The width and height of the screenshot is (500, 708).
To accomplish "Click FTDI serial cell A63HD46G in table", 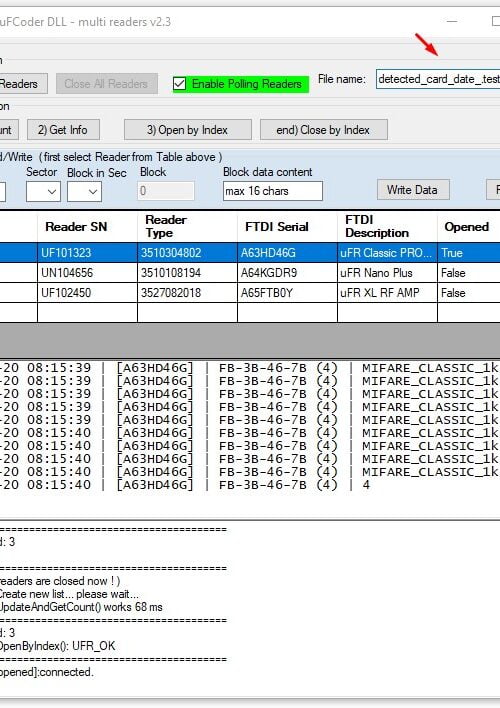I will [x=287, y=253].
